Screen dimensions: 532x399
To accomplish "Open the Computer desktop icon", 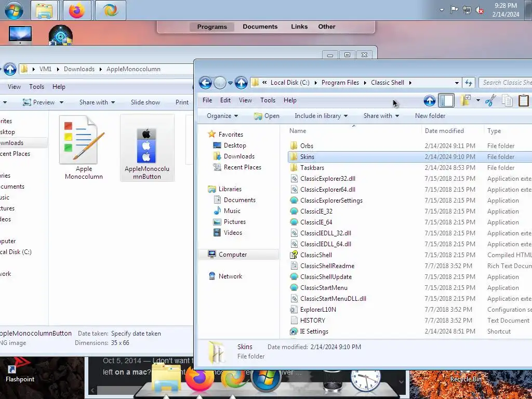I will [20, 35].
